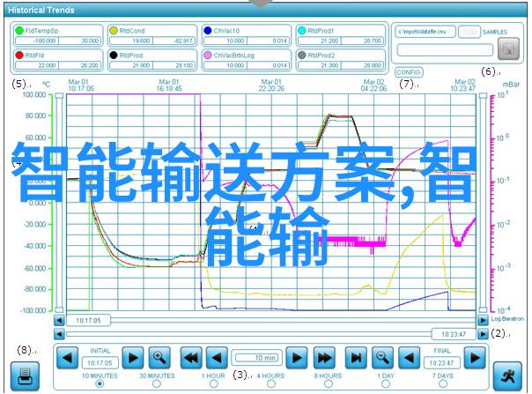Click right arrow of the 10:17:05 scrollbar
The width and height of the screenshot is (532, 394).
tap(483, 320)
